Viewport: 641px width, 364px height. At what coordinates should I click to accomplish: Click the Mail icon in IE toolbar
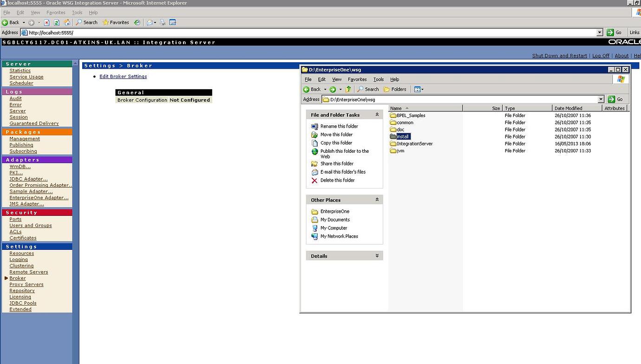tap(150, 22)
